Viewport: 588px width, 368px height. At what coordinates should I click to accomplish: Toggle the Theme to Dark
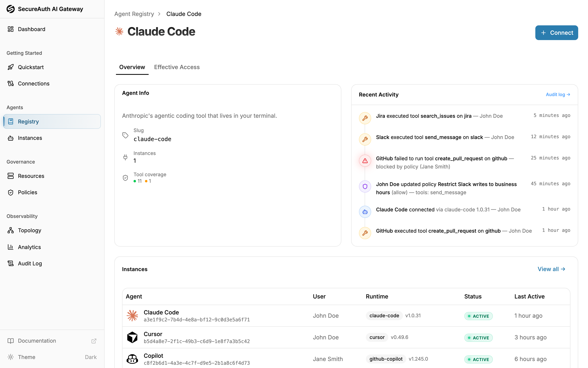point(52,357)
